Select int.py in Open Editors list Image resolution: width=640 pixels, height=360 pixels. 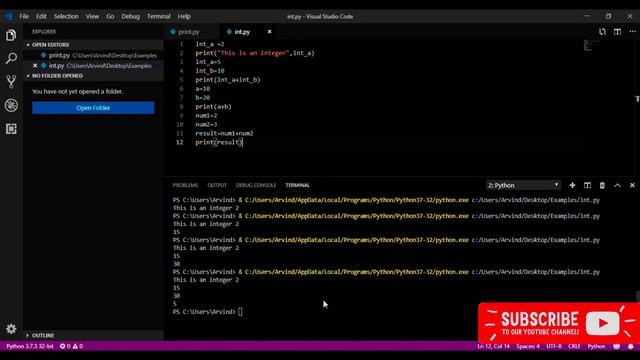click(x=93, y=66)
